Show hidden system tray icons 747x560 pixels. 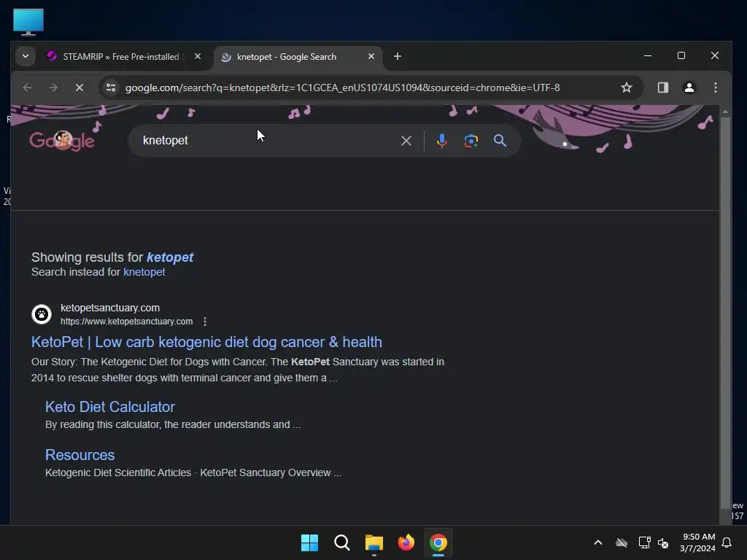(x=598, y=542)
